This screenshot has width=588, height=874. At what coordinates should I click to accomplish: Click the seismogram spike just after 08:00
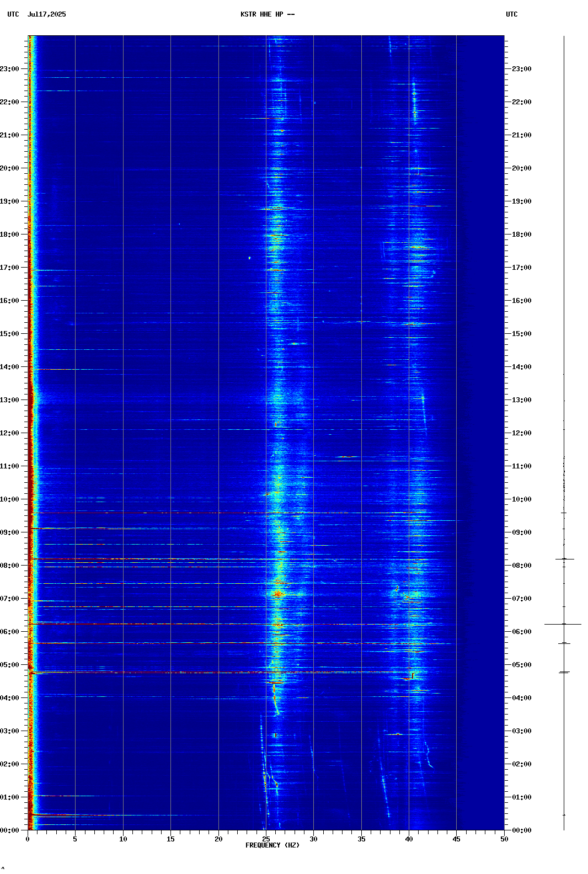click(x=564, y=559)
